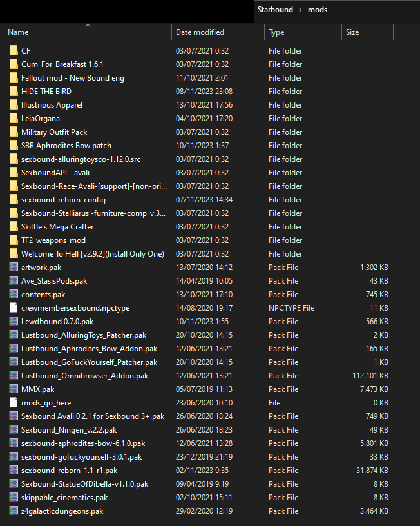The height and width of the screenshot is (526, 420).
Task: Sort files by the Date modified header
Action: coord(200,32)
